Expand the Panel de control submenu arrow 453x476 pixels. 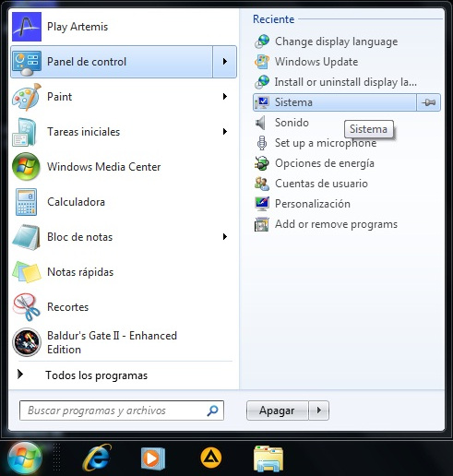(x=225, y=62)
